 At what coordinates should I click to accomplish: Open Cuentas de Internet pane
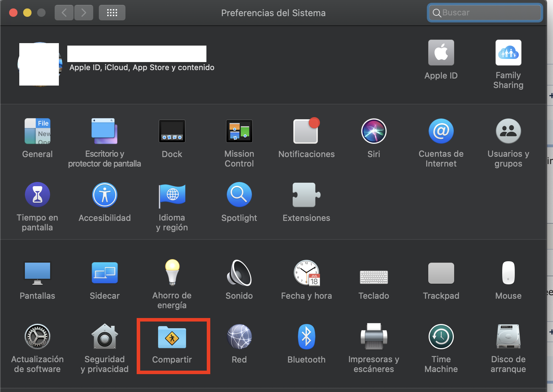coord(441,131)
